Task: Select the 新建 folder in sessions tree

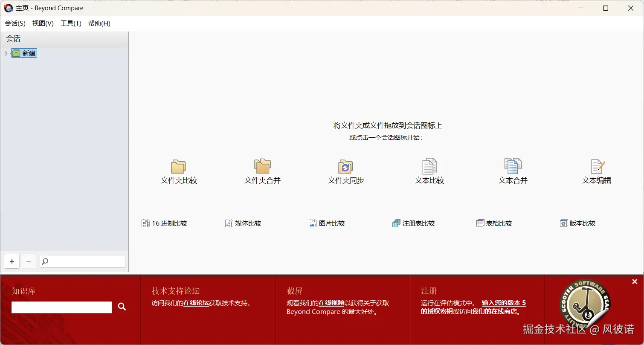Action: click(24, 53)
